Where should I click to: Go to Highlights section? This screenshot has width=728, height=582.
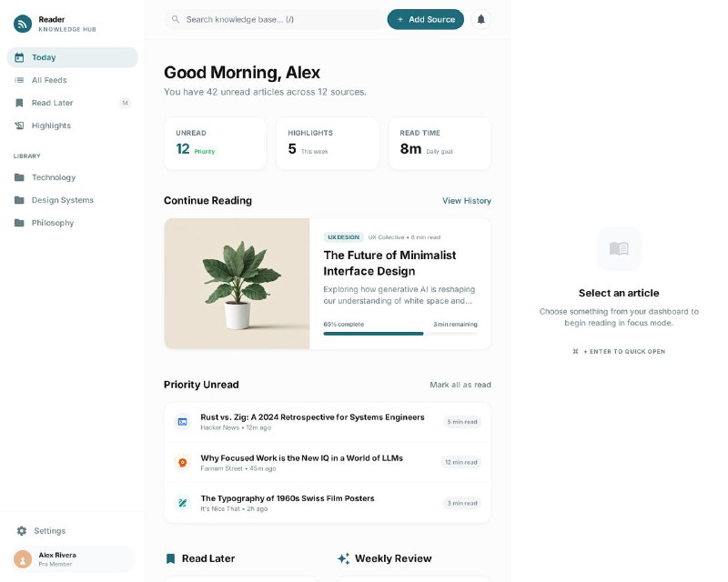click(73, 125)
